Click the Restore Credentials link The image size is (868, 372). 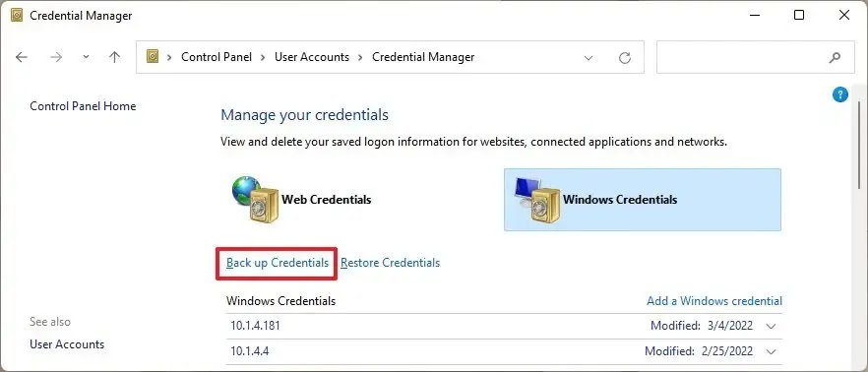(391, 263)
